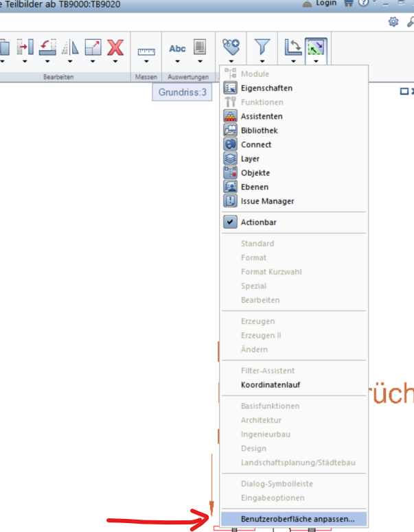Expand dropdown arrow under Abc icon
The width and height of the screenshot is (414, 532).
[x=177, y=61]
